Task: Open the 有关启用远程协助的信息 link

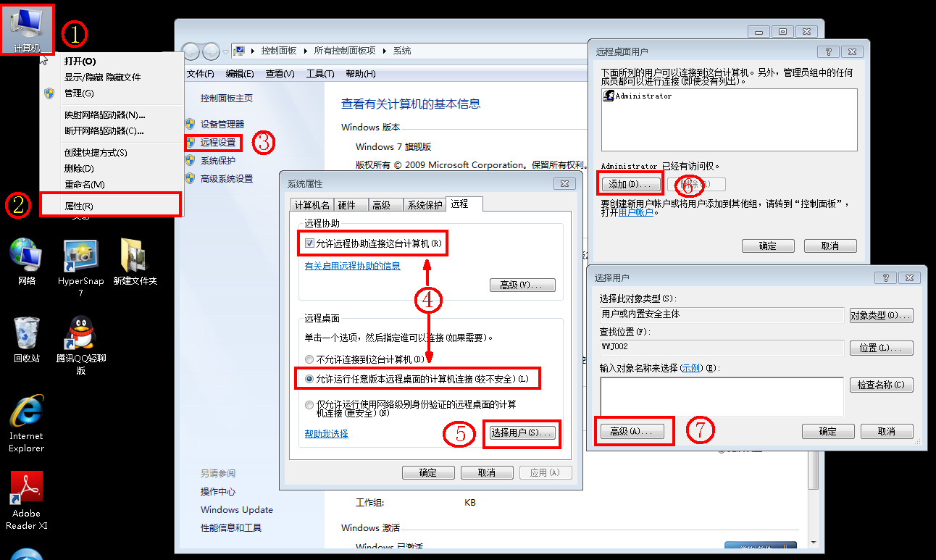Action: 353,266
